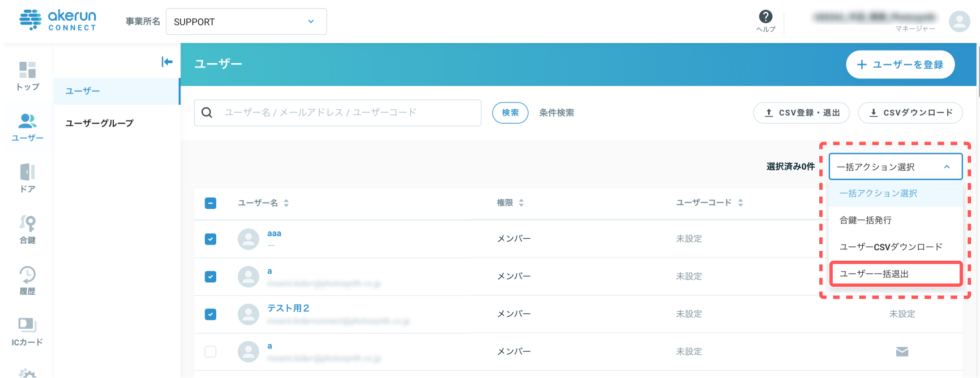Sort by ユーザー名 column arrows
The height and width of the screenshot is (378, 980).
[287, 203]
